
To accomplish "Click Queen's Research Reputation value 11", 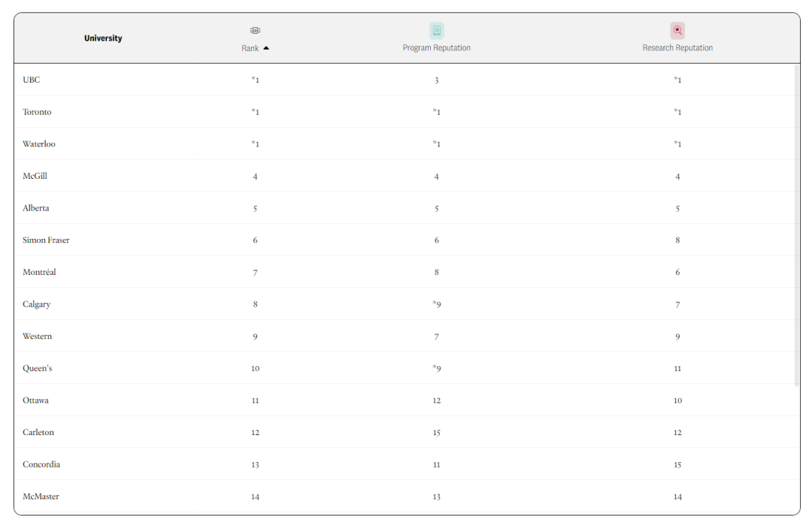I will coord(677,368).
